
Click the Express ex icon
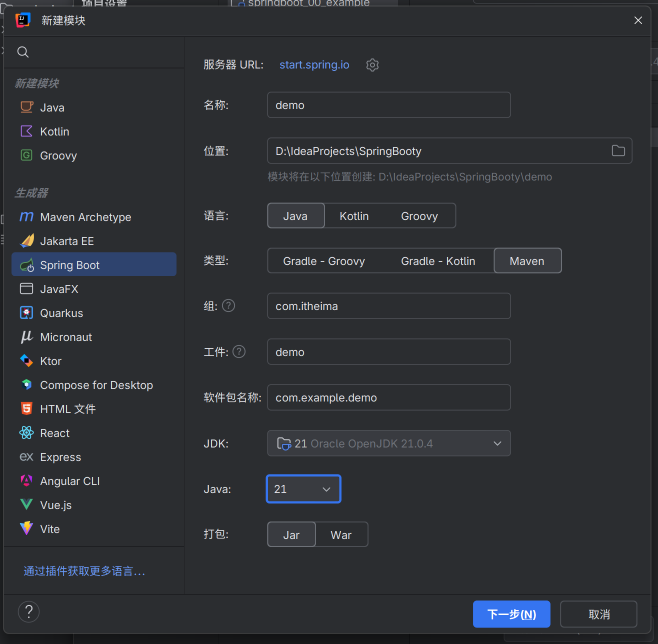26,457
